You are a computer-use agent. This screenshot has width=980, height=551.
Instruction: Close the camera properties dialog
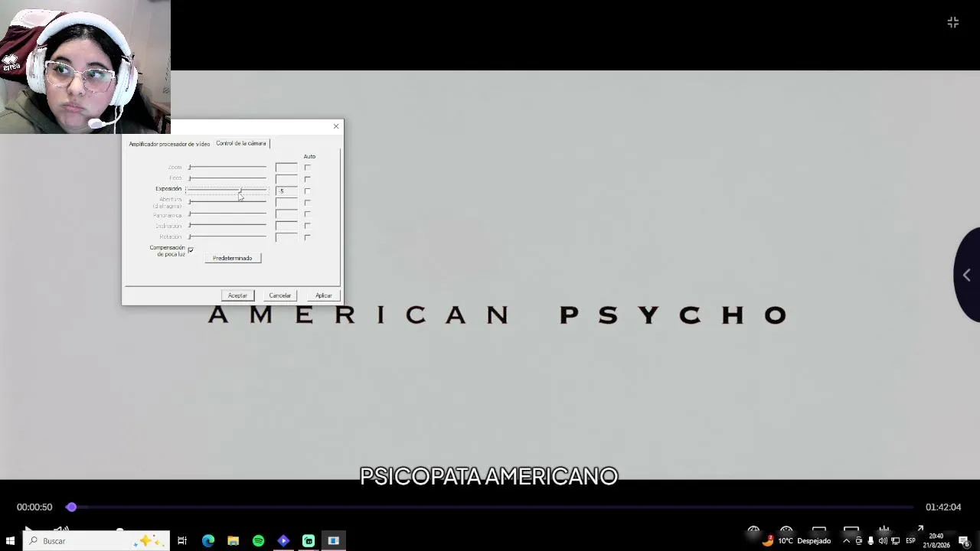click(x=335, y=126)
